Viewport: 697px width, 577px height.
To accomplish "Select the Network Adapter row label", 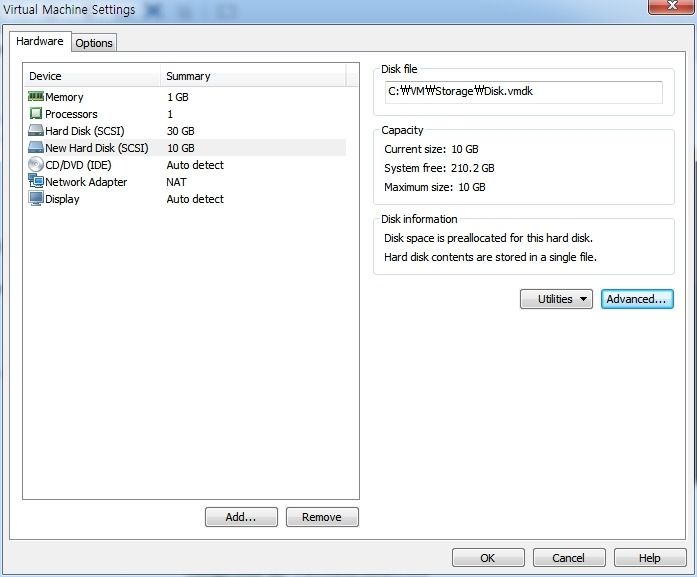I will coord(86,182).
